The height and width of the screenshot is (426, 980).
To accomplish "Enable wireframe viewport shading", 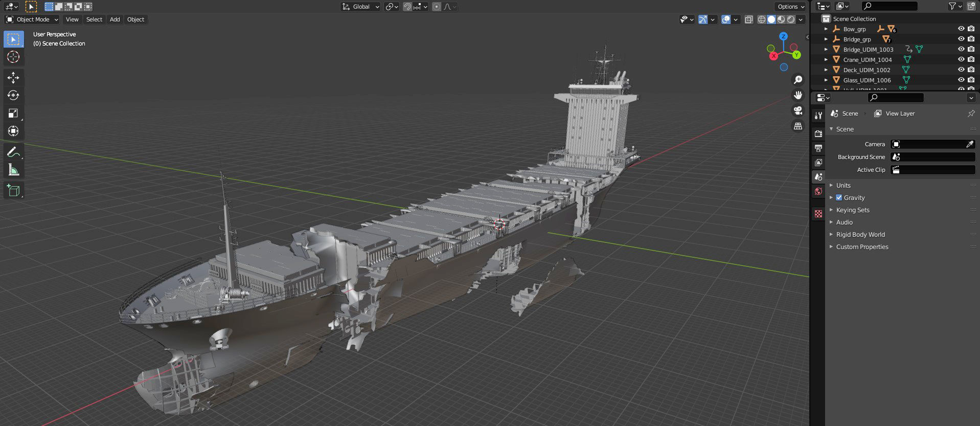I will click(762, 19).
